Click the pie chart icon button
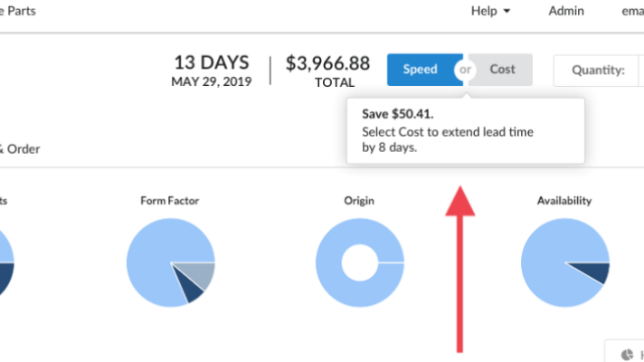Screen dimensions: 644x362 pos(627,354)
